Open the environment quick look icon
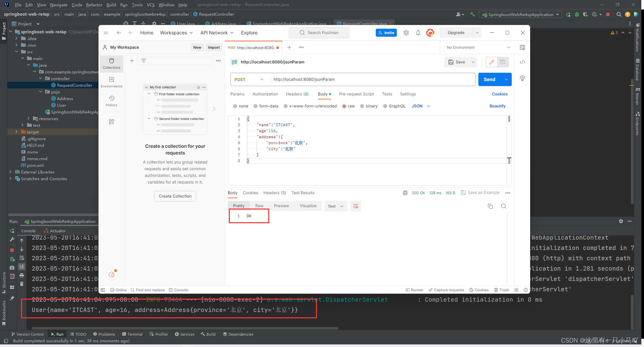644x347 pixels. [x=522, y=47]
